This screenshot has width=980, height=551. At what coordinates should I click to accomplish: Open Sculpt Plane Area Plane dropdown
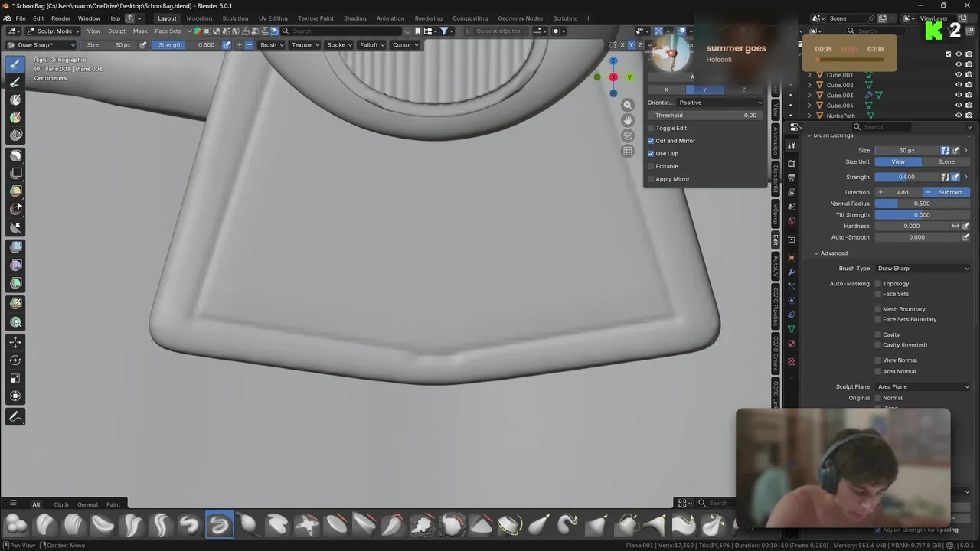pyautogui.click(x=923, y=387)
